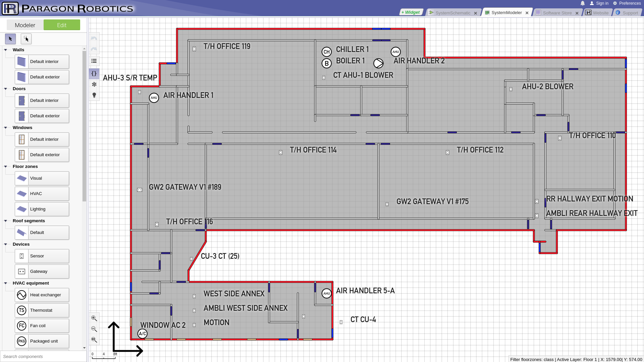
Task: Select the Thermostat component icon
Action: coord(22,310)
